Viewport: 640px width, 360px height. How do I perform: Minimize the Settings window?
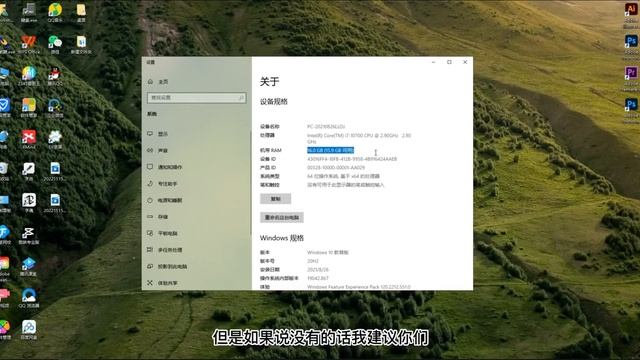pos(433,62)
